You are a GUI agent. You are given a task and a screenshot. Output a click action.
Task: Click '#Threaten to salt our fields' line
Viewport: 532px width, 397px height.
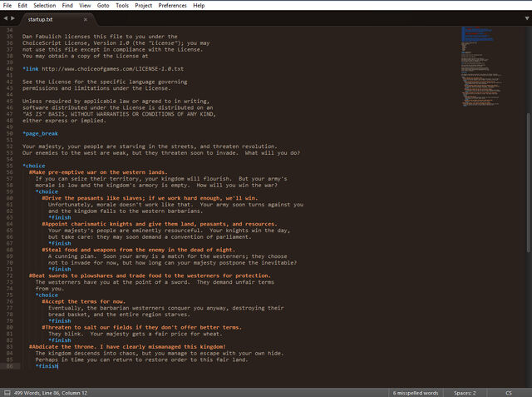click(x=142, y=327)
